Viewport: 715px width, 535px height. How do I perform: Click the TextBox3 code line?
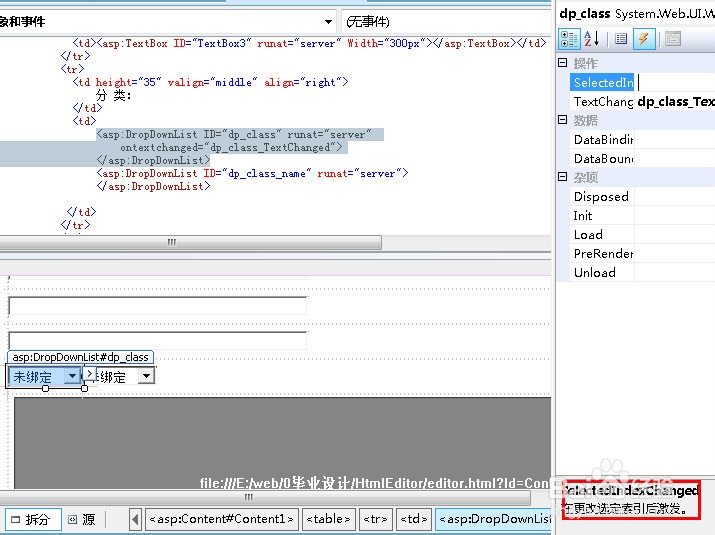(309, 43)
